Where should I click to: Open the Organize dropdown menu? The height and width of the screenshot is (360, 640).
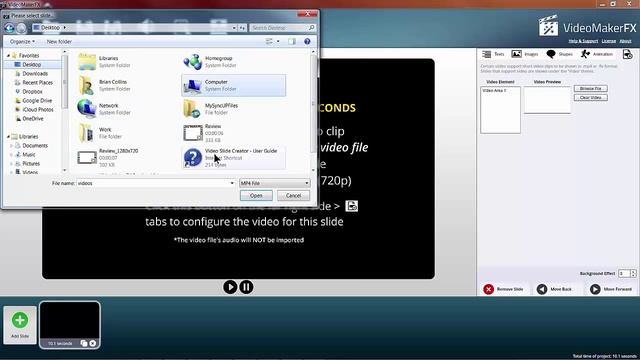pyautogui.click(x=22, y=41)
